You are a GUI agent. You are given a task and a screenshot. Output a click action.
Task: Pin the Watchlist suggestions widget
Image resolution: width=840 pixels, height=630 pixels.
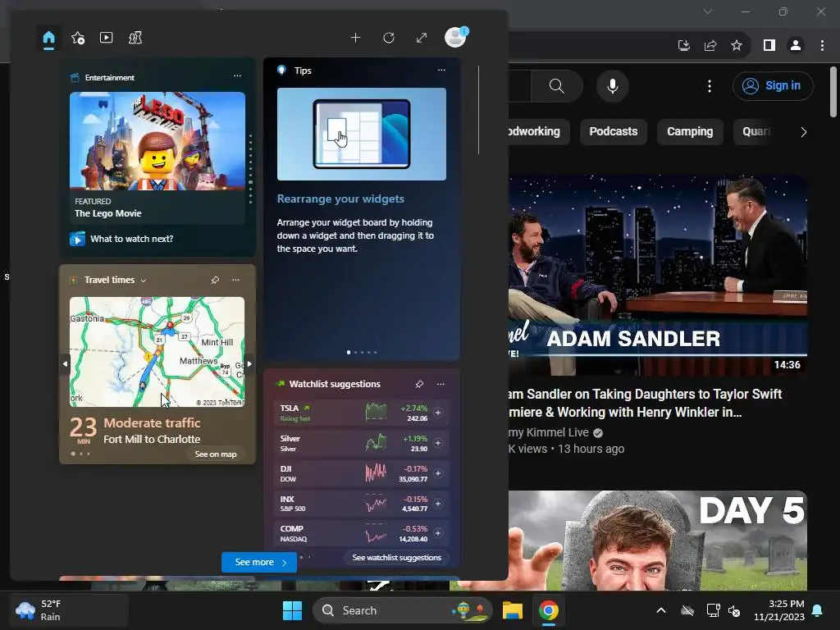[x=419, y=384]
